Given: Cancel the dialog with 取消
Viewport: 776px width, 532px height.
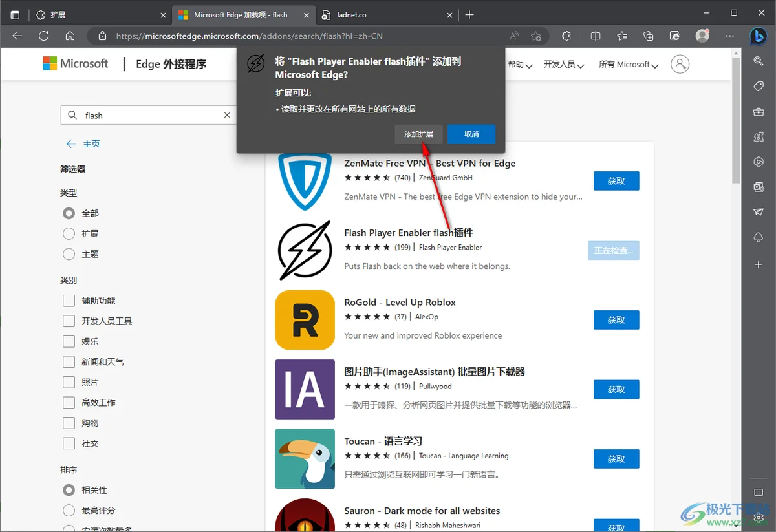Looking at the screenshot, I should (x=471, y=134).
